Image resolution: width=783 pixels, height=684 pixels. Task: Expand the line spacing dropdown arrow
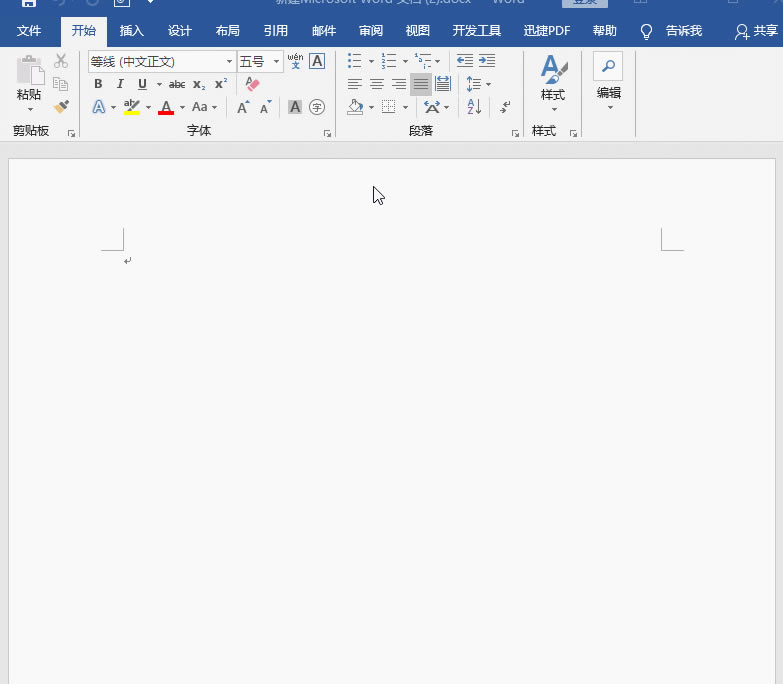pos(488,85)
